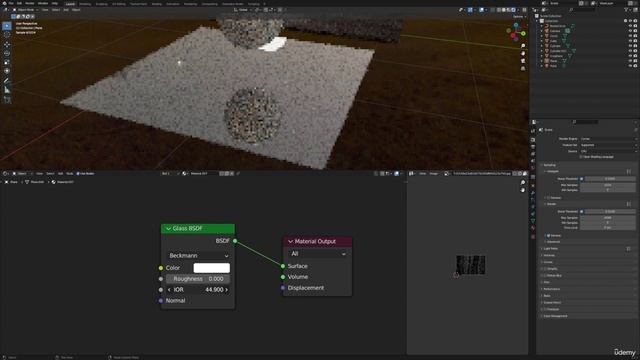Collapse the Glass BSDF node chevron
This screenshot has height=360, width=640.
click(x=168, y=229)
